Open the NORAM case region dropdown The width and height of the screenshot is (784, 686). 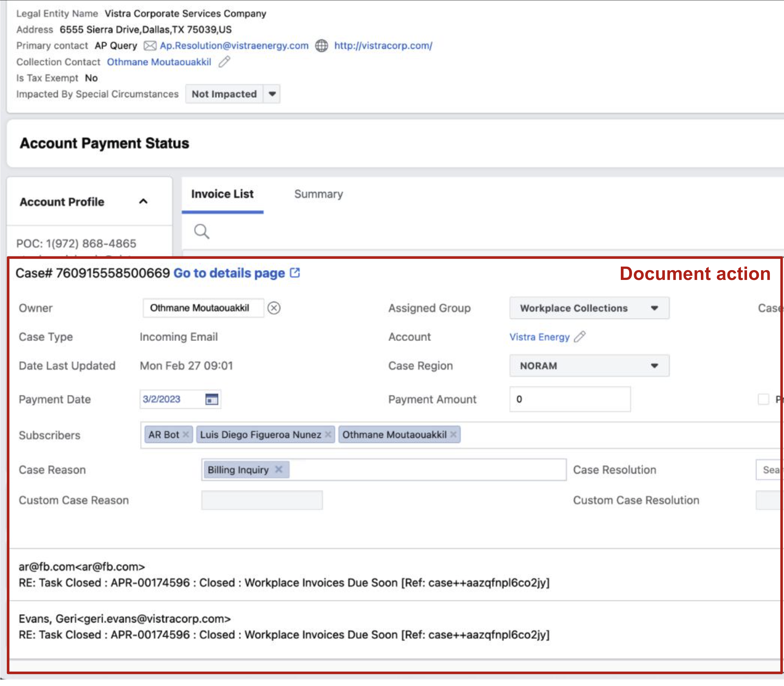pos(654,366)
